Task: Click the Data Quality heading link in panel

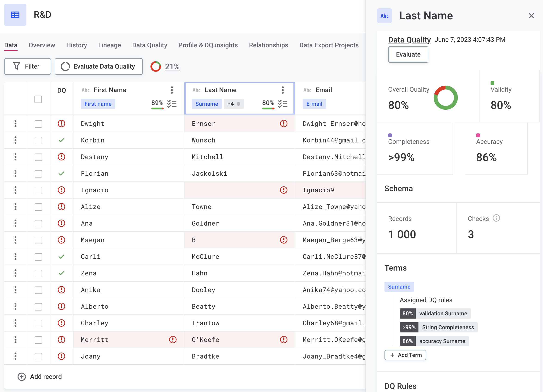Action: pos(409,40)
